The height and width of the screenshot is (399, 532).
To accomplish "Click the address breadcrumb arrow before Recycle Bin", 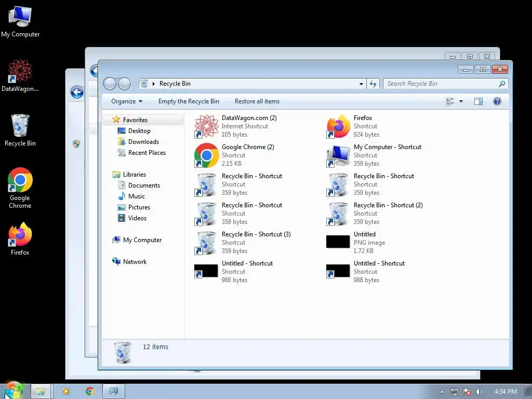I will (154, 84).
